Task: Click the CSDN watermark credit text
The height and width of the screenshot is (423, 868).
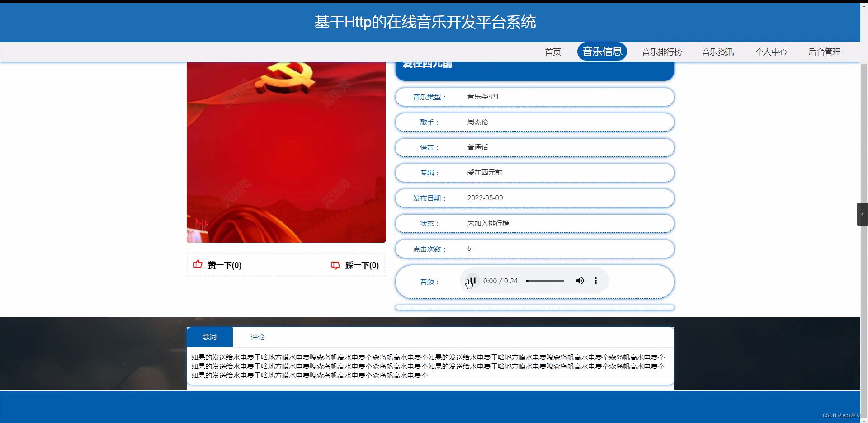Action: click(x=841, y=415)
